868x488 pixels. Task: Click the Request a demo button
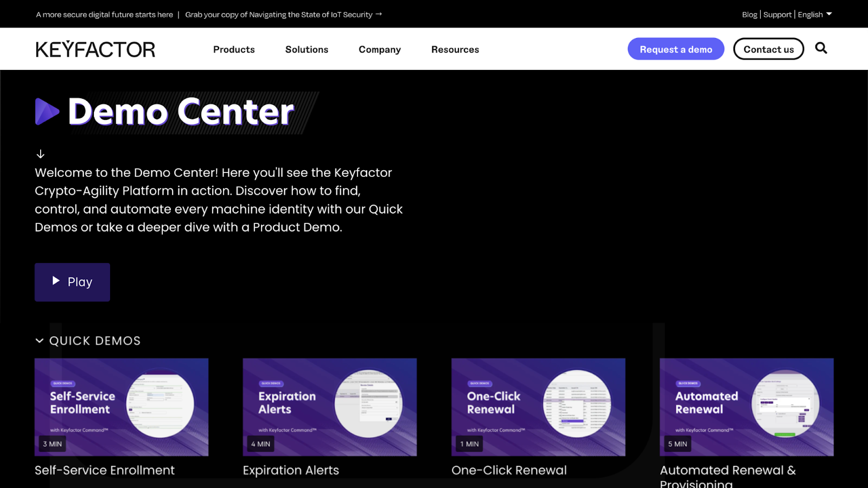pos(675,49)
